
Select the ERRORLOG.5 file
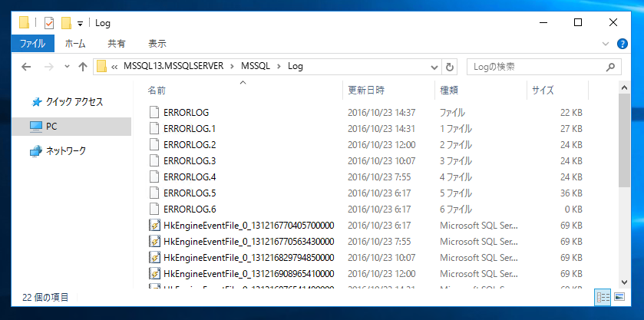click(190, 193)
